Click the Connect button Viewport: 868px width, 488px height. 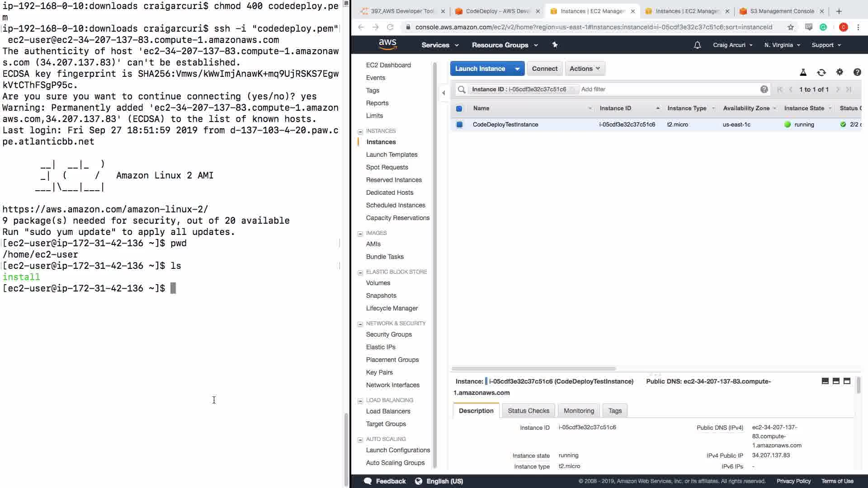pyautogui.click(x=544, y=69)
